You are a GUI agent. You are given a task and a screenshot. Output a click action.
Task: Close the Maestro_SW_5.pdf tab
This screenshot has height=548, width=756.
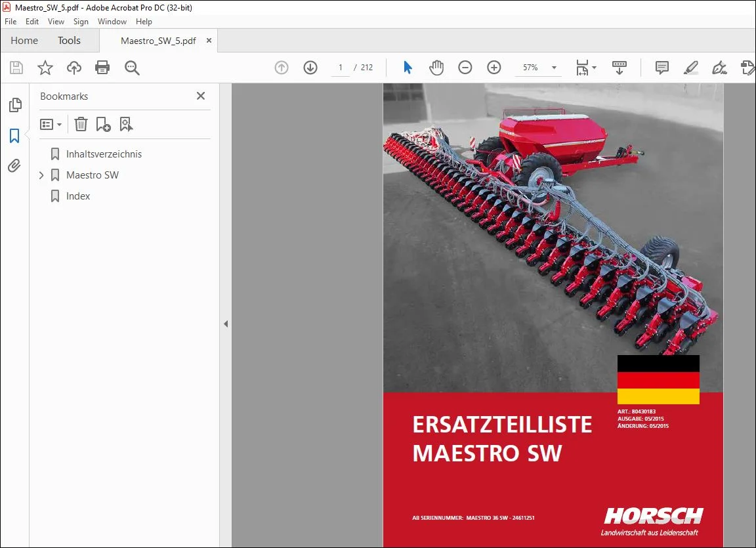click(x=209, y=41)
